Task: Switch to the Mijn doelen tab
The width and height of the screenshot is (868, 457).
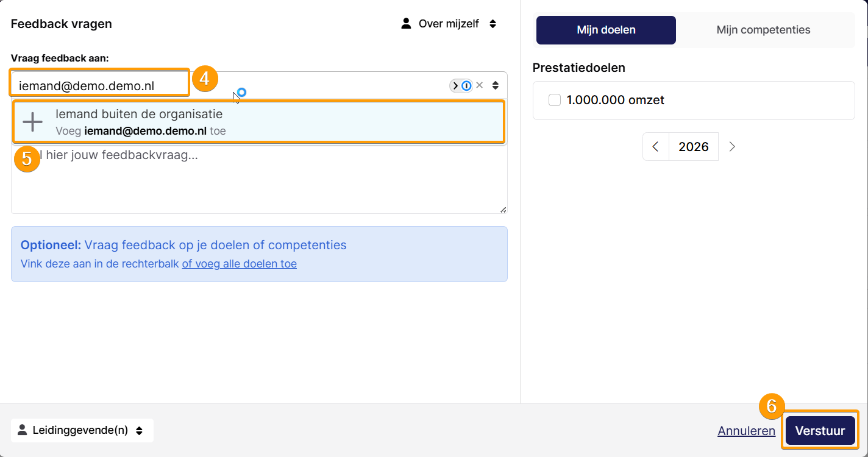Action: [x=606, y=30]
